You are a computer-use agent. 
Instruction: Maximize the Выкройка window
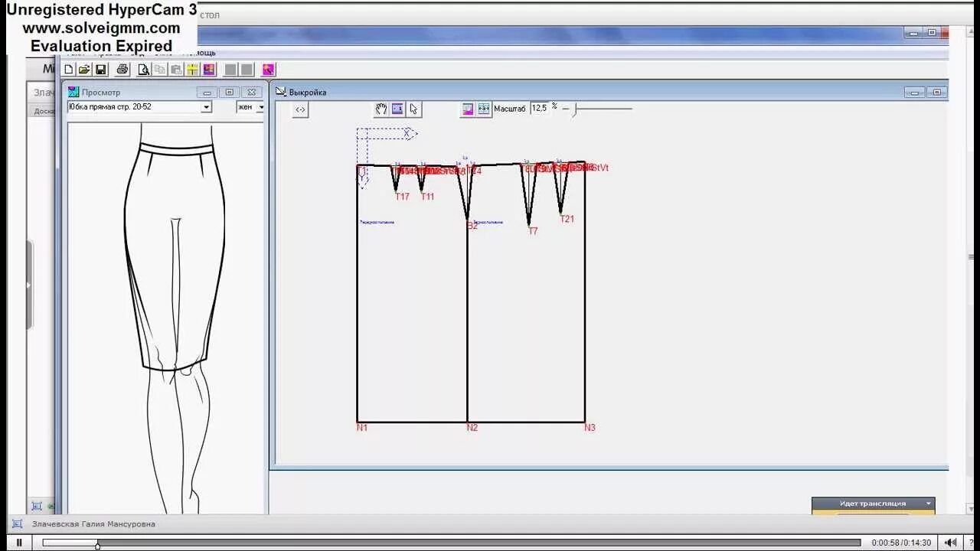pos(936,92)
